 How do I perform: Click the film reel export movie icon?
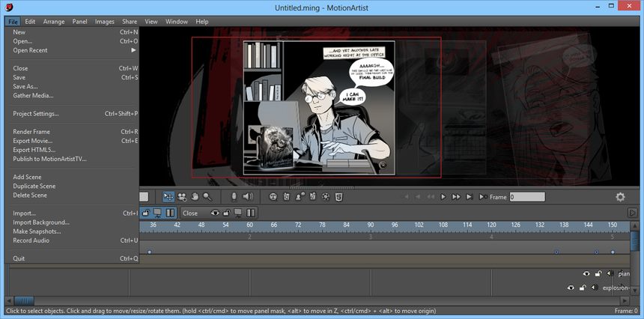[326, 197]
